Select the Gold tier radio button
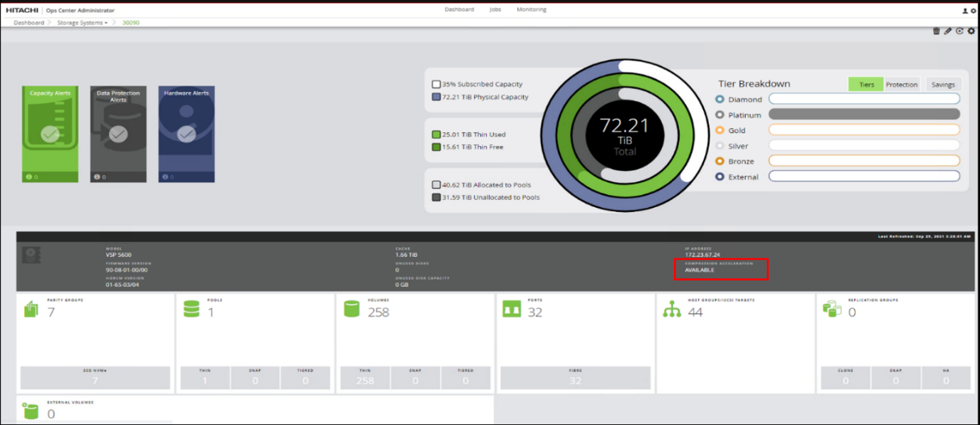Screen dimensions: 980x425 pos(720,130)
